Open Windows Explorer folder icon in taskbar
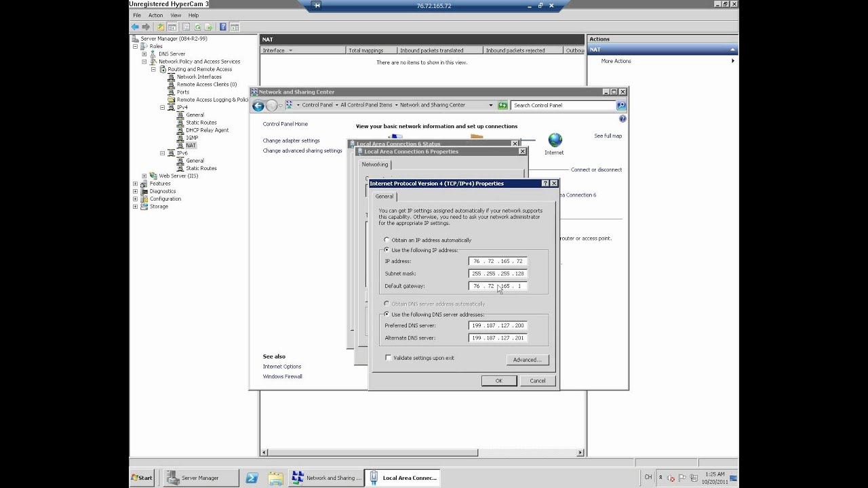 click(x=276, y=478)
